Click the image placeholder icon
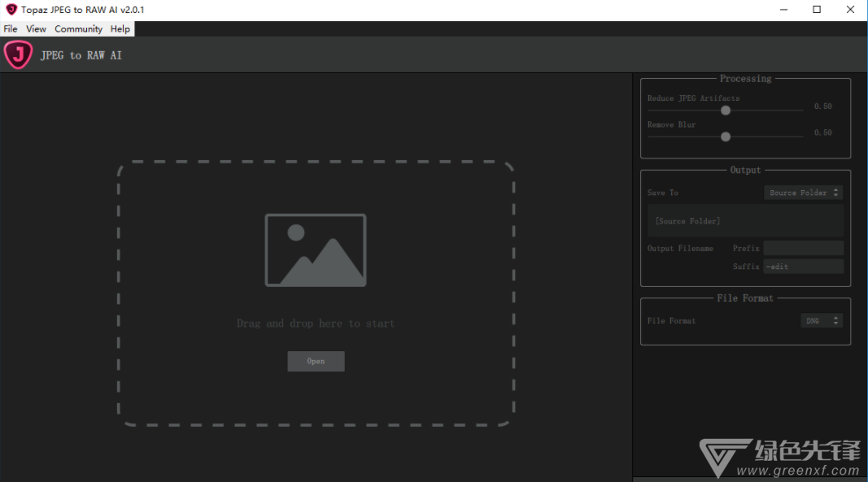The image size is (868, 482). point(316,250)
